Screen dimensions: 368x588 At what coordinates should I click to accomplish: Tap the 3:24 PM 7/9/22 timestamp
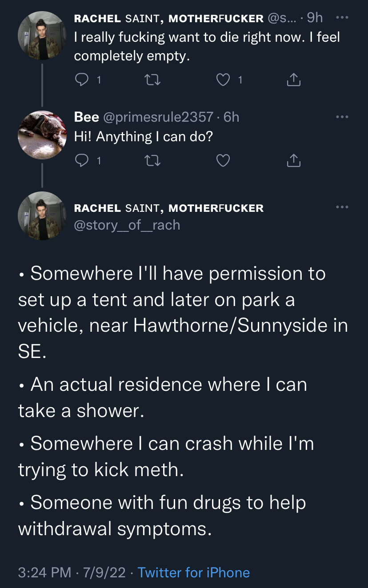(x=72, y=572)
